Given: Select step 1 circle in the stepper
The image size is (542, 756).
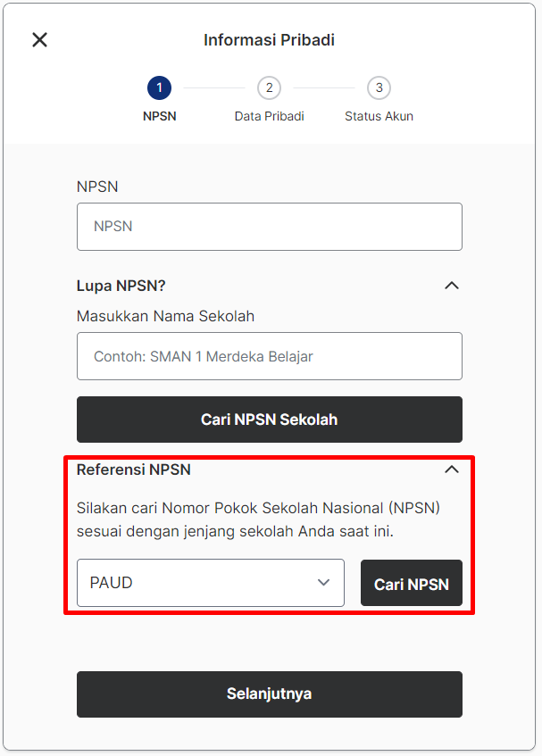Looking at the screenshot, I should point(159,88).
